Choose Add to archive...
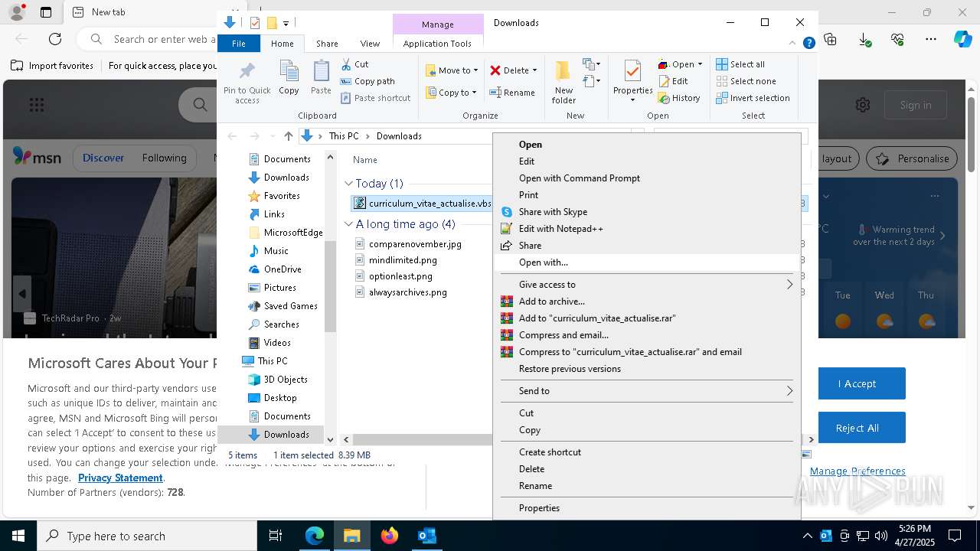The image size is (980, 551). click(x=647, y=302)
